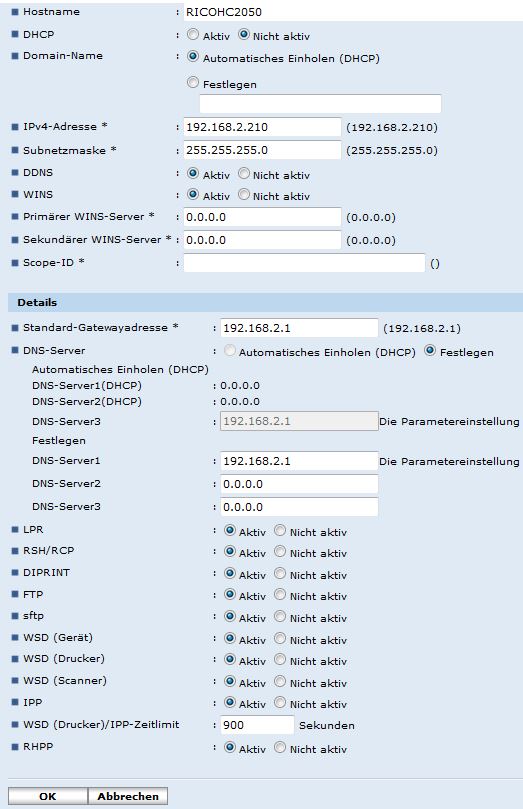The width and height of the screenshot is (523, 809).
Task: Click the IPv4-Adresse input field
Action: [262, 127]
